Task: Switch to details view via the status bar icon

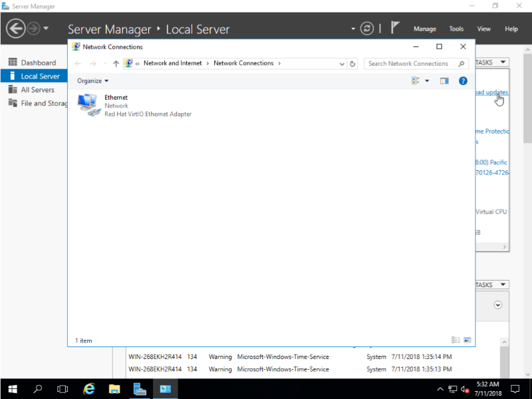Action: point(456,340)
